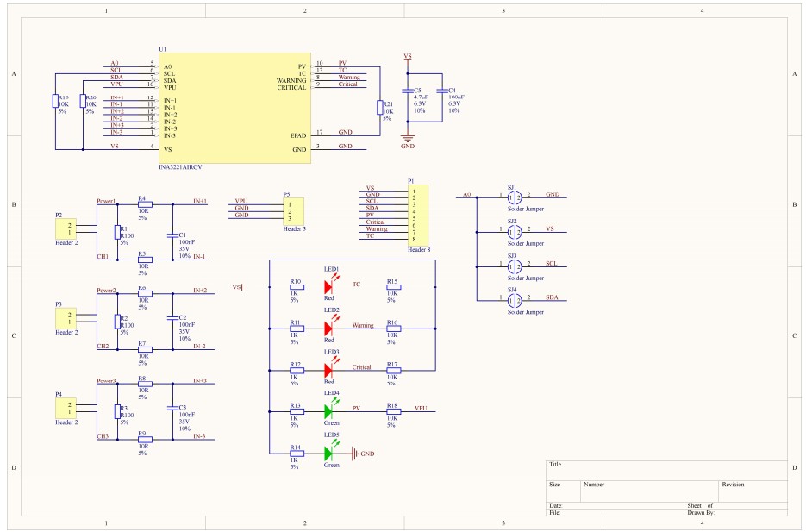Select shunt resistor R1
The image size is (806, 532).
pos(117,232)
